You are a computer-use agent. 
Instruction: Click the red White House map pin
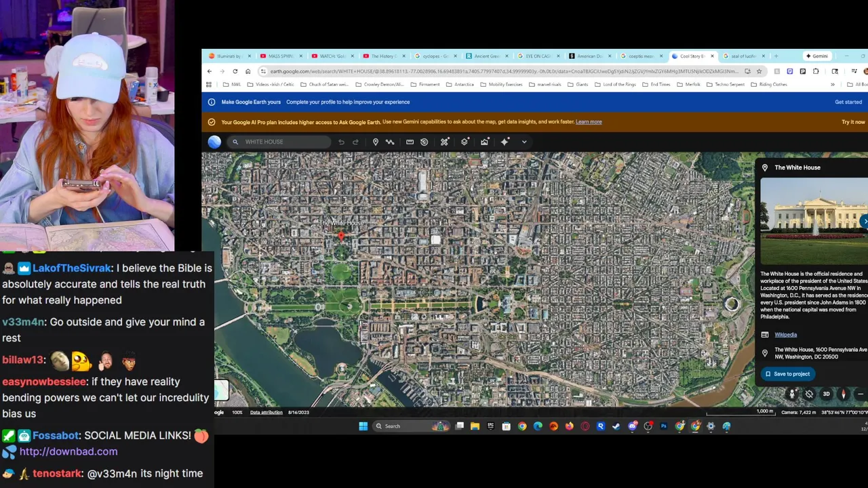tap(341, 236)
